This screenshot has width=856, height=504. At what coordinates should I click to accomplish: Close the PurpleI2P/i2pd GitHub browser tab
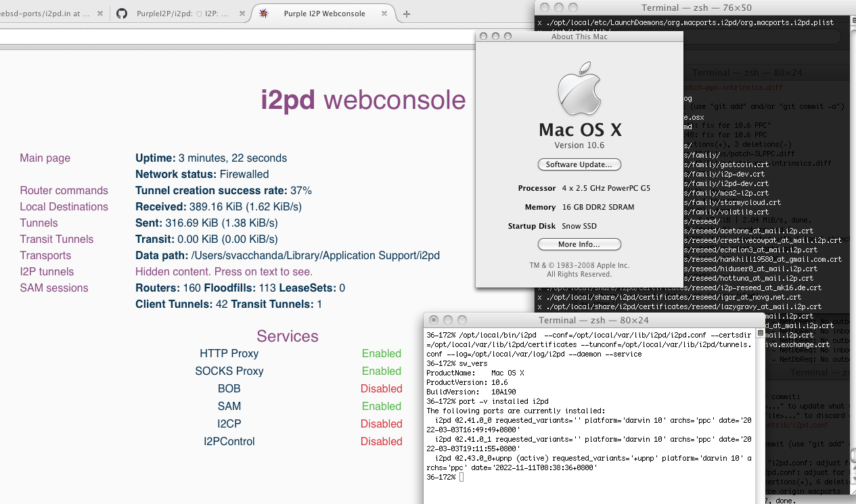(243, 14)
